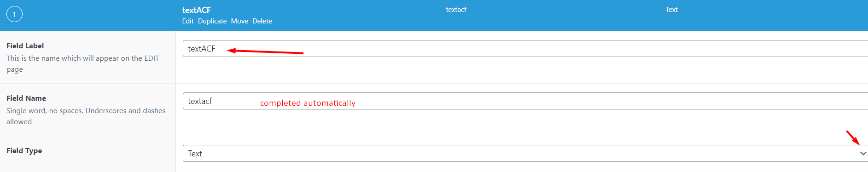Screen dimensions: 868x172
Task: Click the Field Label heading
Action: [x=25, y=46]
